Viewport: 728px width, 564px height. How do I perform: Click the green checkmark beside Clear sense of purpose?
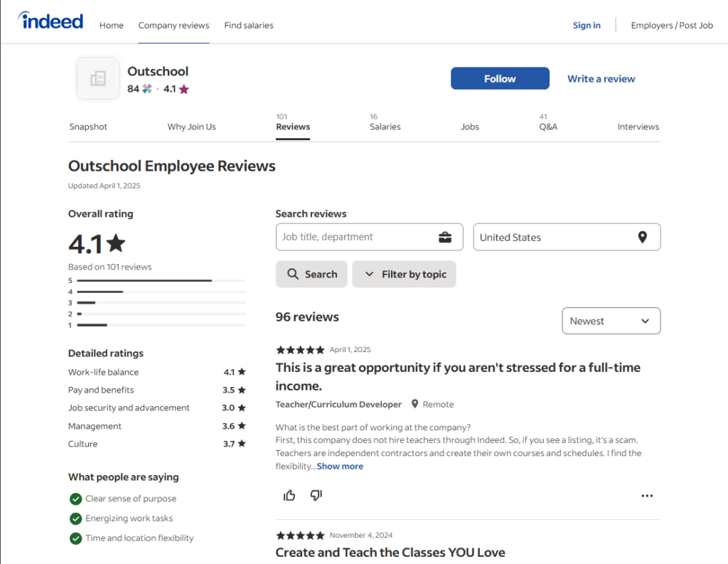point(75,499)
